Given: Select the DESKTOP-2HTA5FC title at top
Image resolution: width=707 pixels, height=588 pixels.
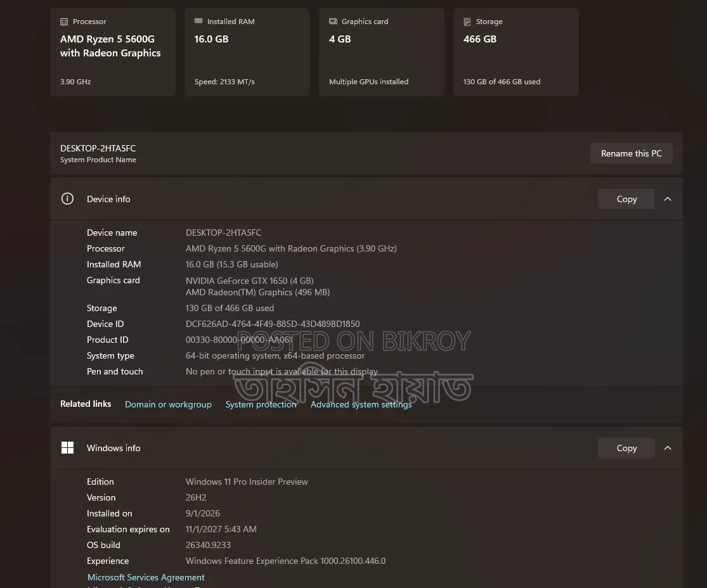Looking at the screenshot, I should click(x=98, y=148).
